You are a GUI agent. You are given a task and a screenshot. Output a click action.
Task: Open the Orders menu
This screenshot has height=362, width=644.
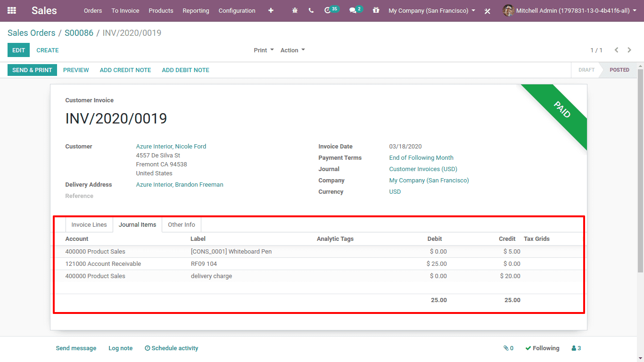[93, 10]
